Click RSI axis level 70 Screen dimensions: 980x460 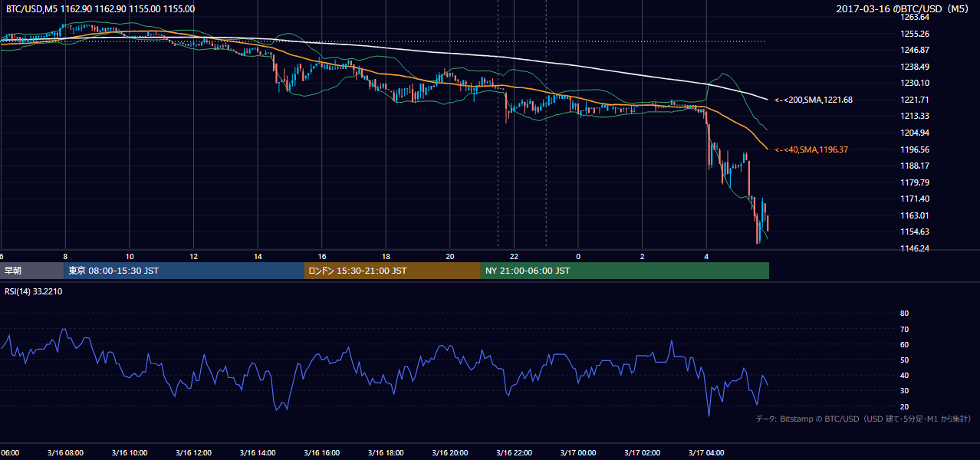904,329
